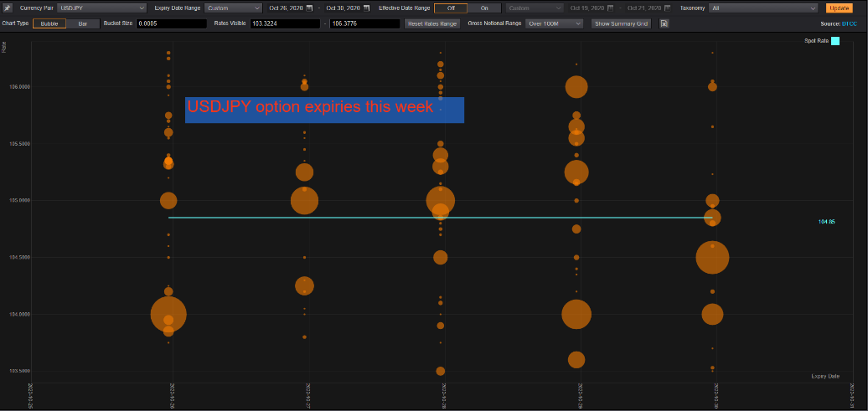Click the 104.85 spot rate label
Viewport: 868px width, 411px height.
(x=826, y=222)
